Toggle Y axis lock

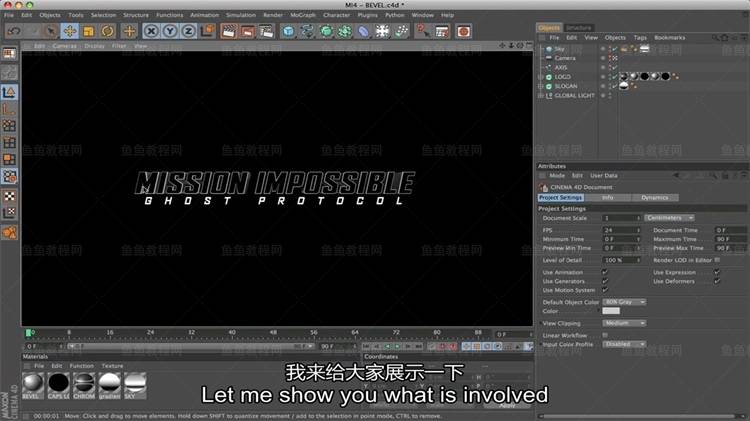(170, 32)
